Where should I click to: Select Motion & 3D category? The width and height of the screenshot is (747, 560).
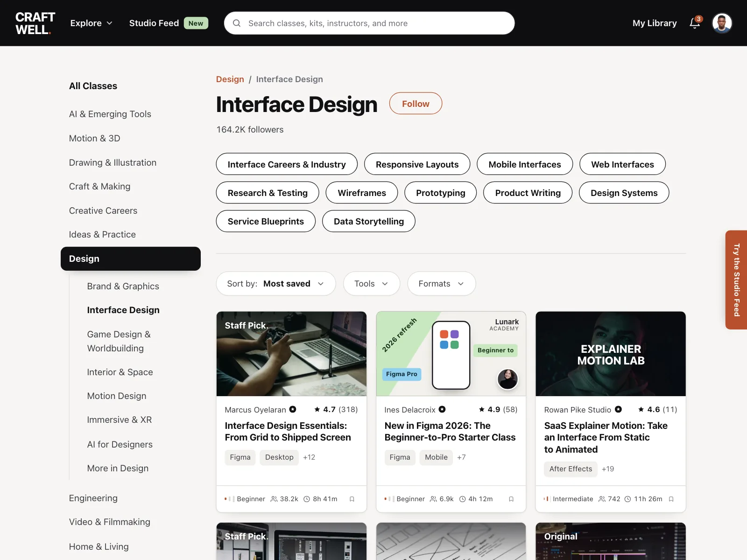[95, 138]
